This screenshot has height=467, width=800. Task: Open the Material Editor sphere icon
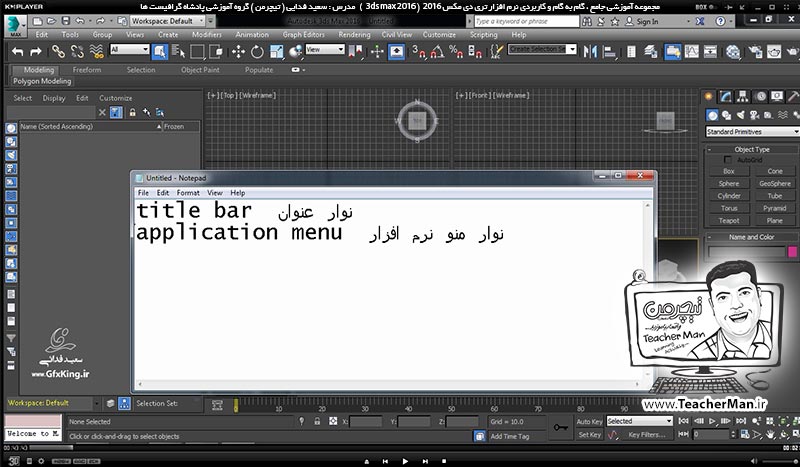click(x=733, y=51)
